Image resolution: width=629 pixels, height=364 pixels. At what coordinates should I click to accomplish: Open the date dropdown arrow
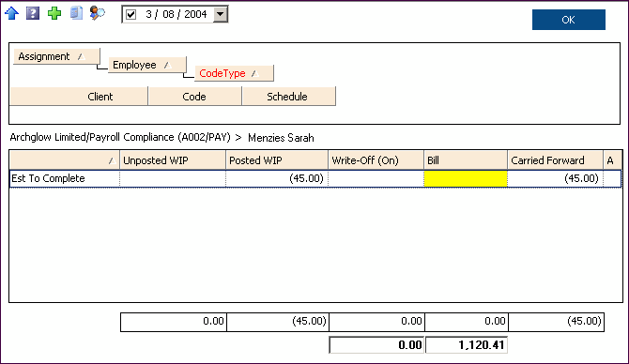tap(221, 14)
